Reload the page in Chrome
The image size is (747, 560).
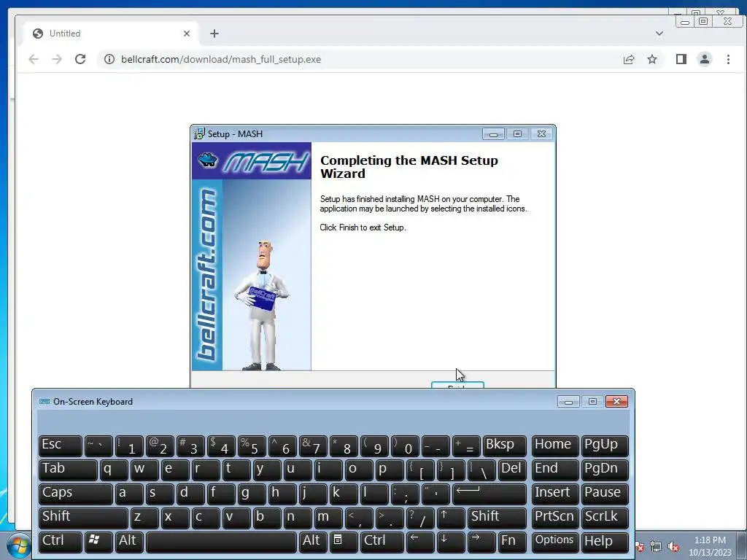click(80, 59)
